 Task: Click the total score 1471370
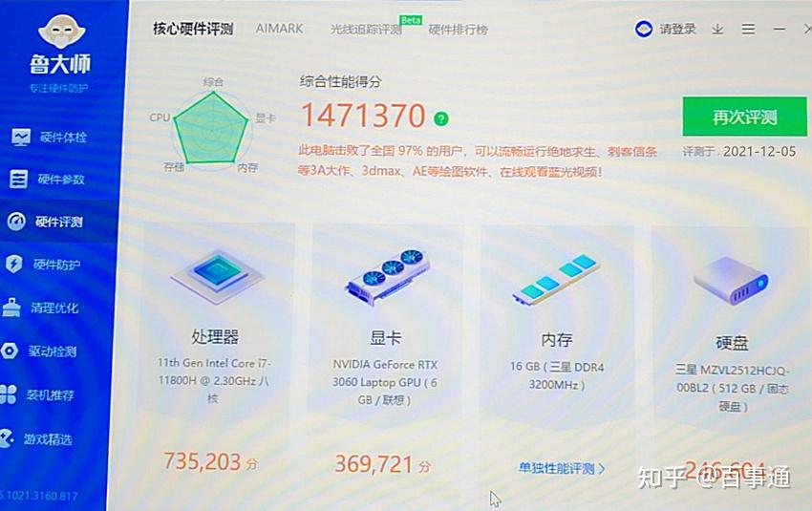pyautogui.click(x=363, y=116)
